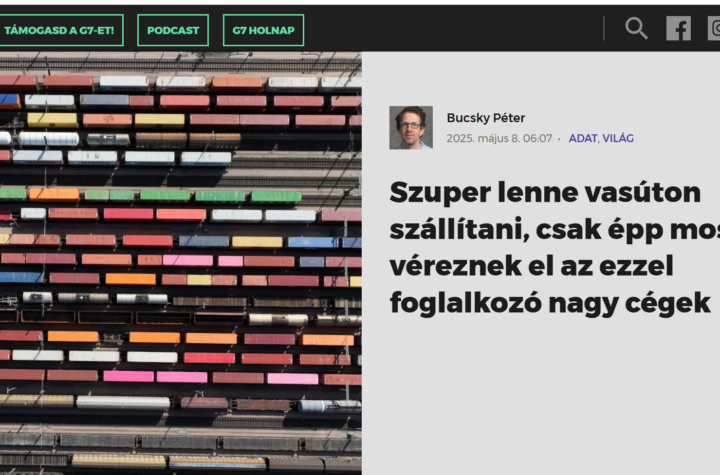Click Bucsky Péter's author photo
Screen dimensions: 720x475
click(411, 128)
